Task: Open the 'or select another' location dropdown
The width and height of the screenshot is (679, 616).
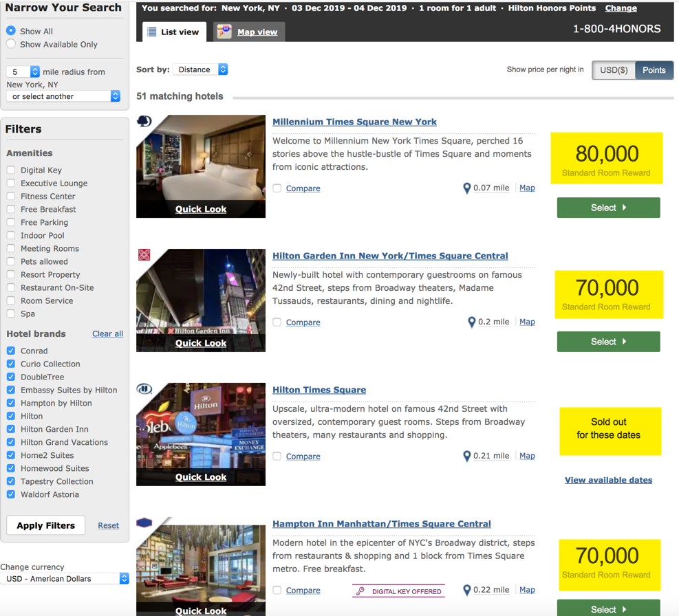Action: pos(63,96)
